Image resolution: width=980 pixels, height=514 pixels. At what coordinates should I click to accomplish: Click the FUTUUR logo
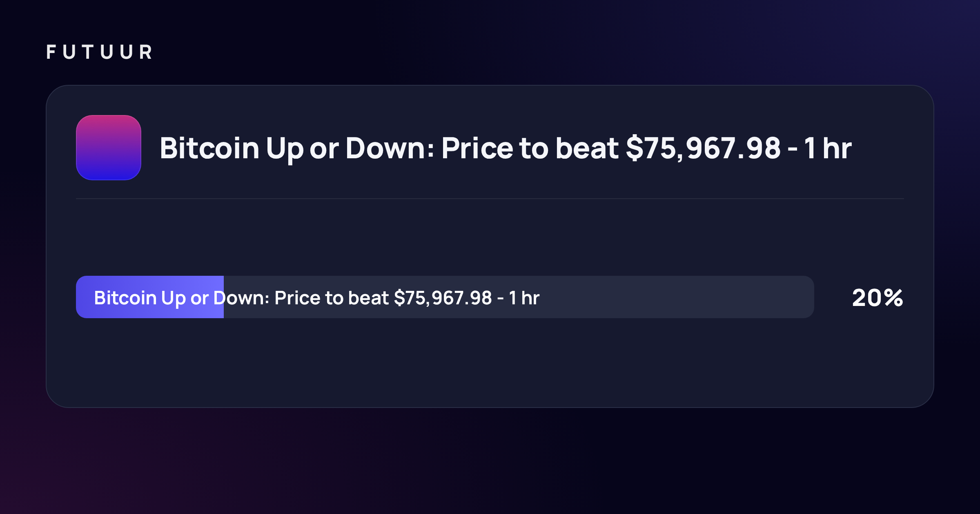click(x=99, y=52)
